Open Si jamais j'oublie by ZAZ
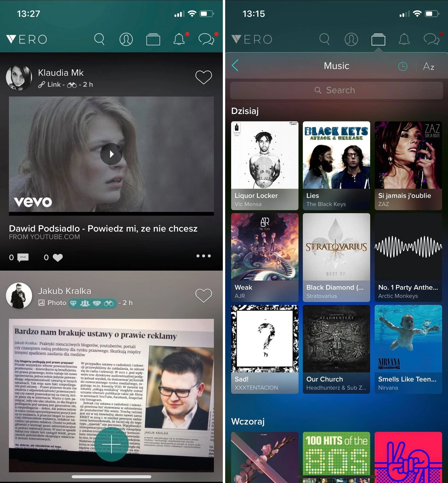 [408, 166]
